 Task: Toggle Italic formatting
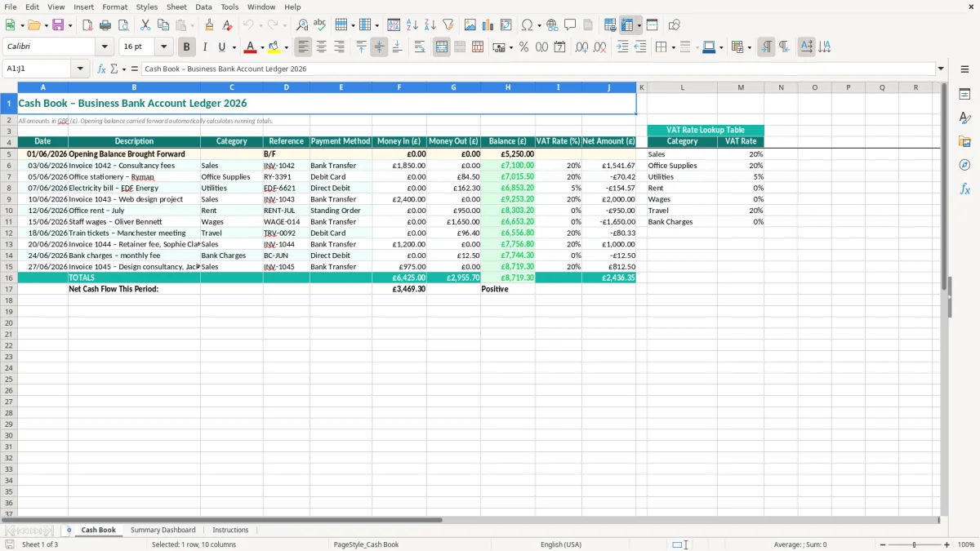[205, 47]
